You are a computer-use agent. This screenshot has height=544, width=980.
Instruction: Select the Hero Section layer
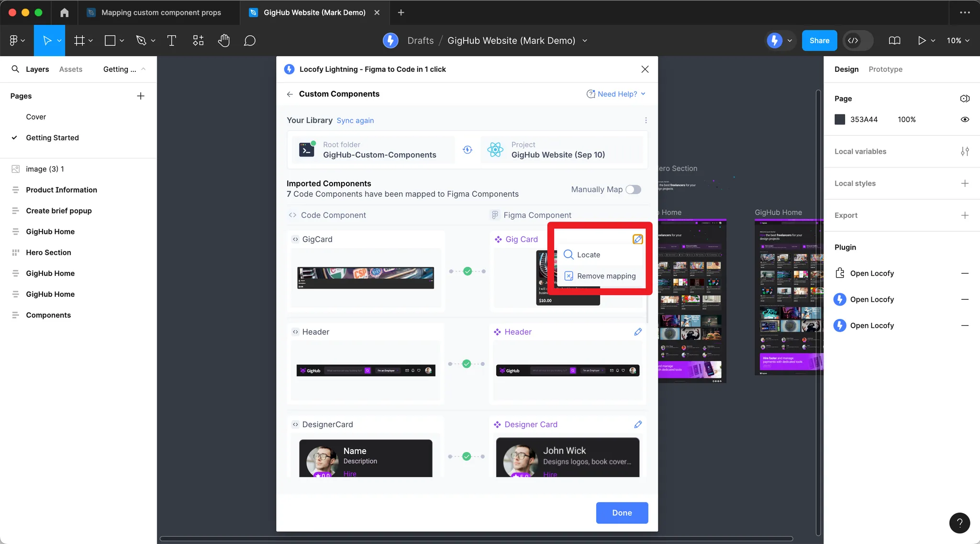(48, 252)
